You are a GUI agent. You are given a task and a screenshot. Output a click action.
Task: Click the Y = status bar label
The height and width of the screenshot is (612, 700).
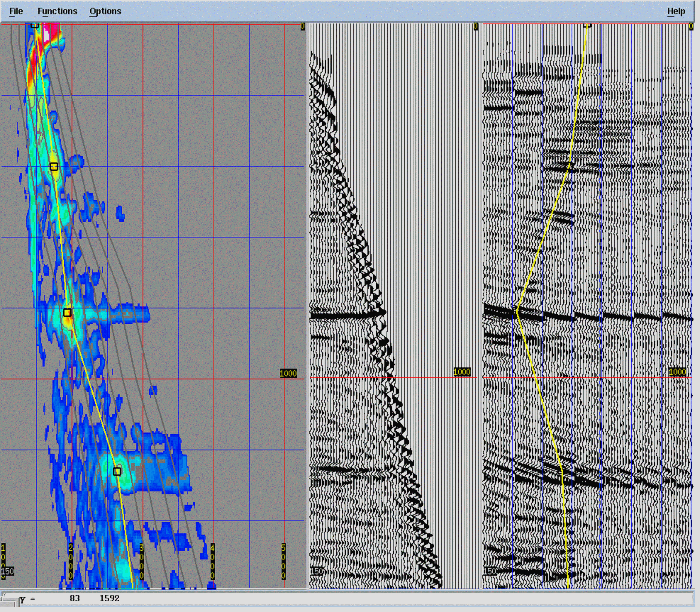pyautogui.click(x=27, y=599)
